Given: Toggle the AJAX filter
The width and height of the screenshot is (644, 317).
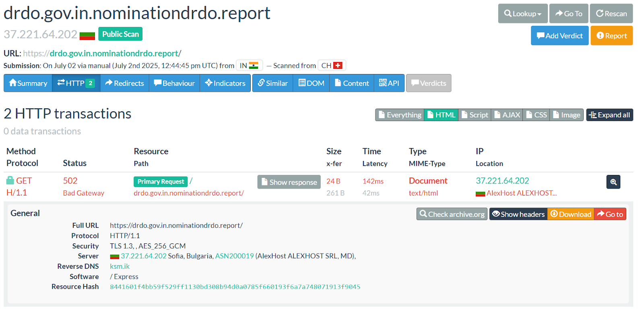Looking at the screenshot, I should [507, 115].
